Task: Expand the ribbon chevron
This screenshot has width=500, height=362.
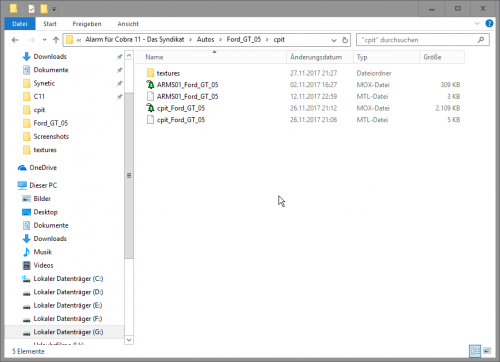Action: point(477,24)
